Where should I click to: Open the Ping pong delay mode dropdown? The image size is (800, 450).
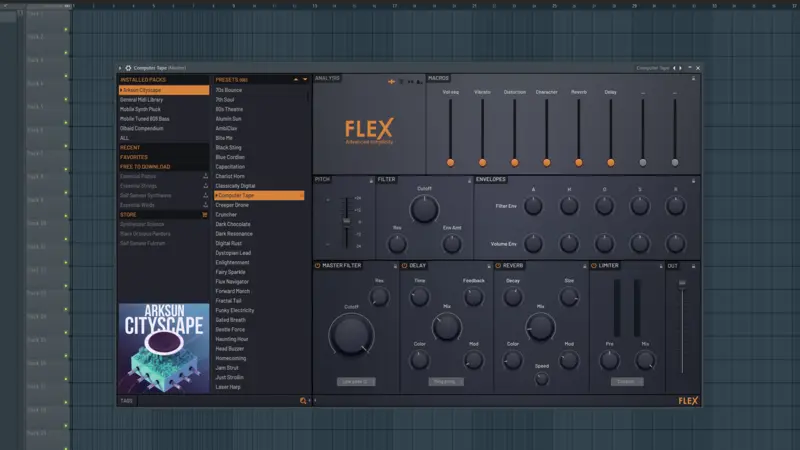(x=445, y=382)
